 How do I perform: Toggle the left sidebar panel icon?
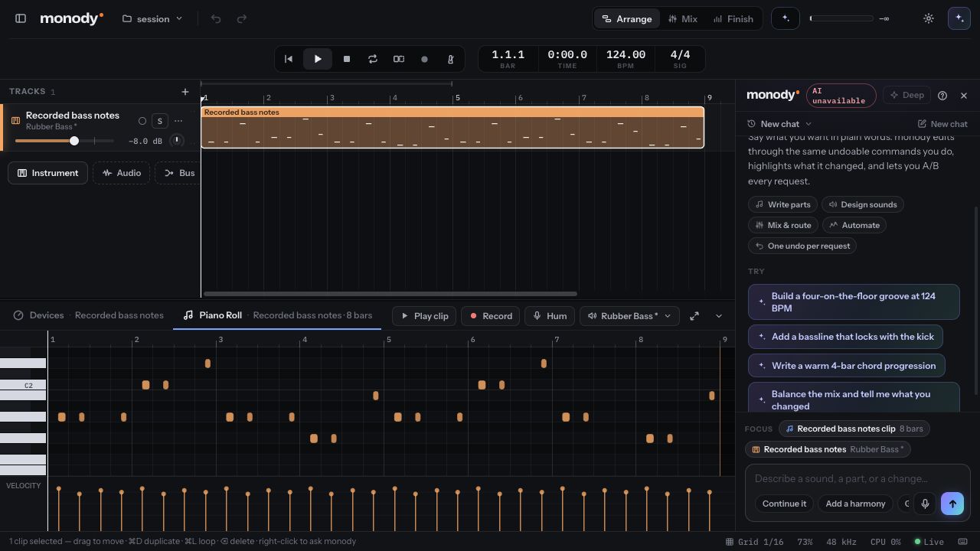pos(21,18)
